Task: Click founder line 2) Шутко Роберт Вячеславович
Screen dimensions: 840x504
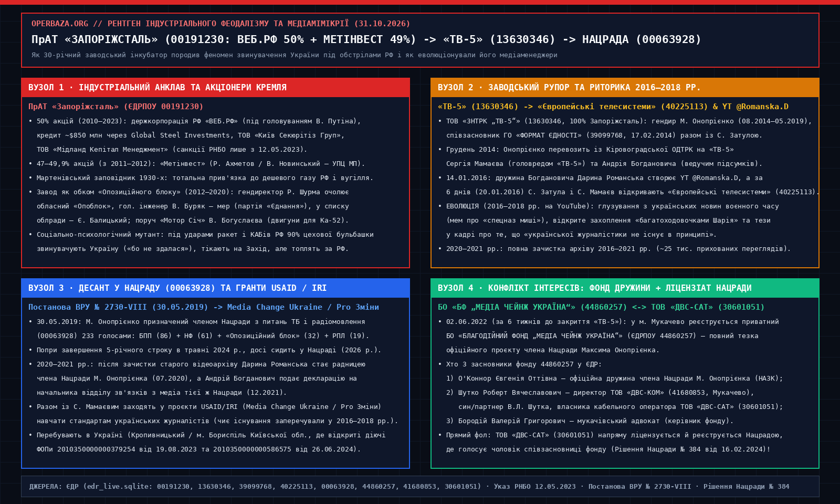Action: (x=600, y=393)
